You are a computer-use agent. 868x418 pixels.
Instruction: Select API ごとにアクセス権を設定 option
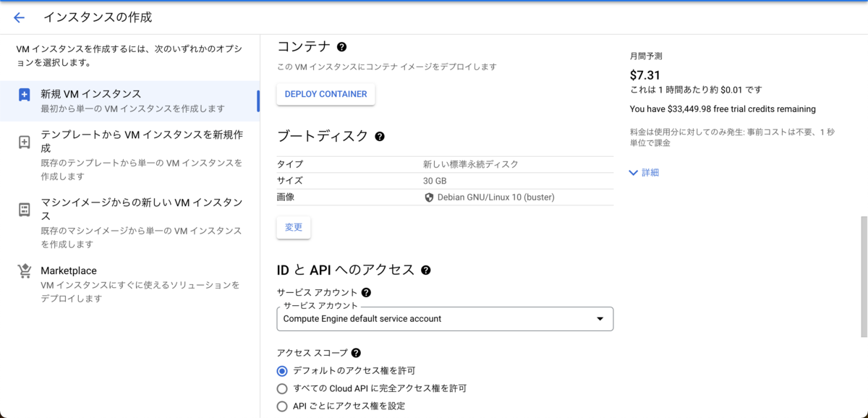click(x=282, y=406)
